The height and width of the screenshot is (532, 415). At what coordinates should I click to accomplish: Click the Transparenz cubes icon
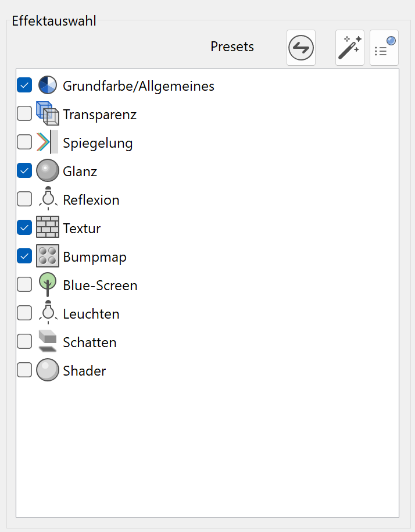point(48,113)
